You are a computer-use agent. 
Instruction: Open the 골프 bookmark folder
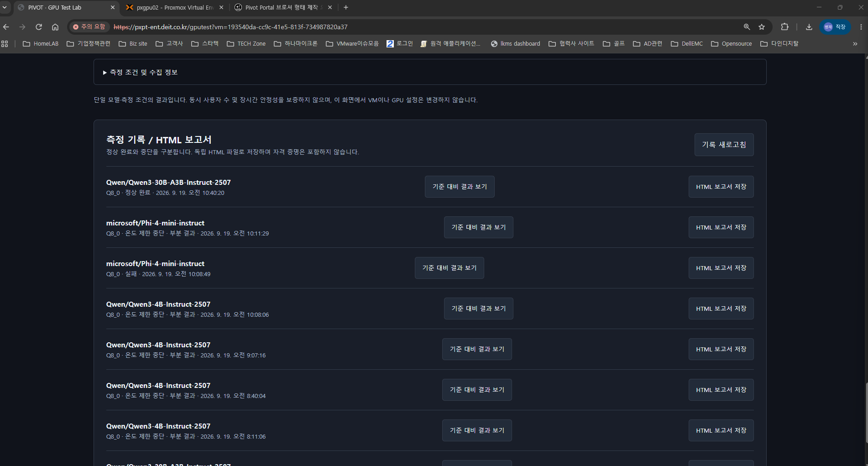pos(614,44)
